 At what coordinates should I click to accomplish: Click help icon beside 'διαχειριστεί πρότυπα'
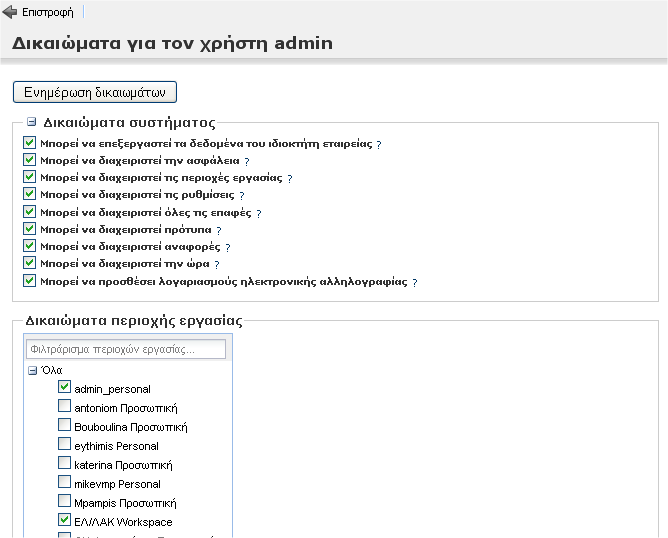(x=219, y=230)
